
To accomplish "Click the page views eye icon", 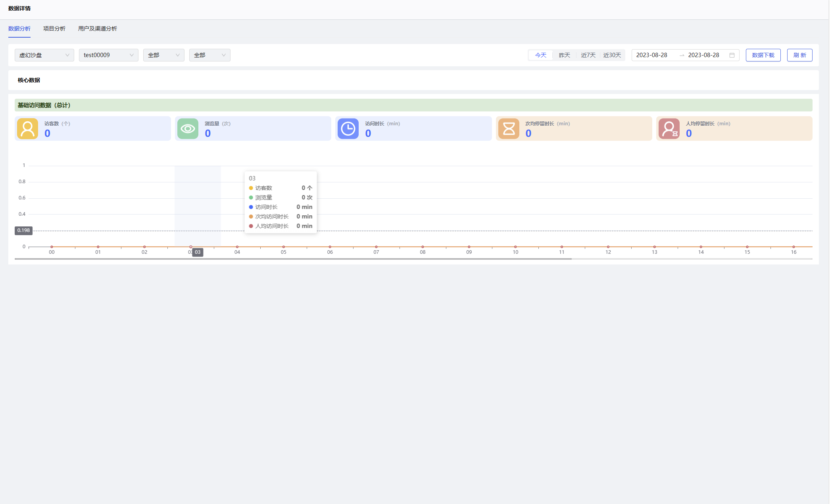I will coord(188,128).
